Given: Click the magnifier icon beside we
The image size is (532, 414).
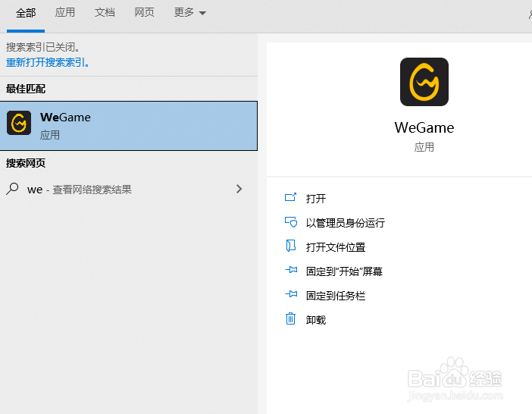Looking at the screenshot, I should coord(12,189).
